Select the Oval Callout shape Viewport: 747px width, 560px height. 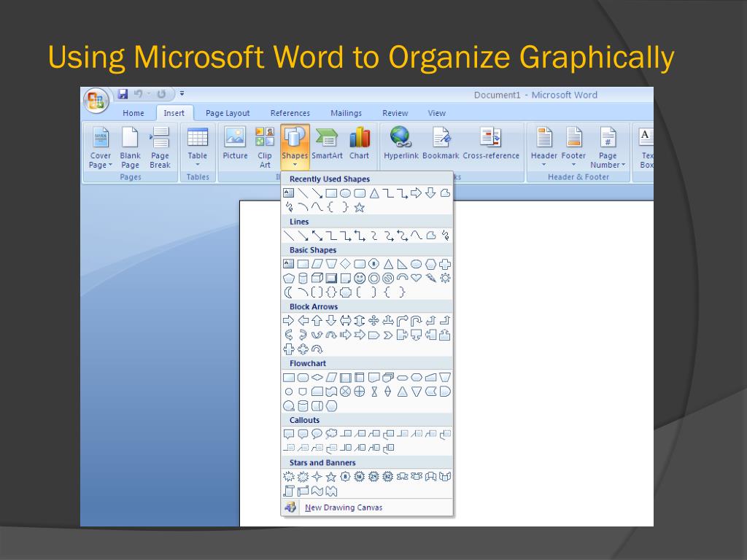click(x=317, y=434)
